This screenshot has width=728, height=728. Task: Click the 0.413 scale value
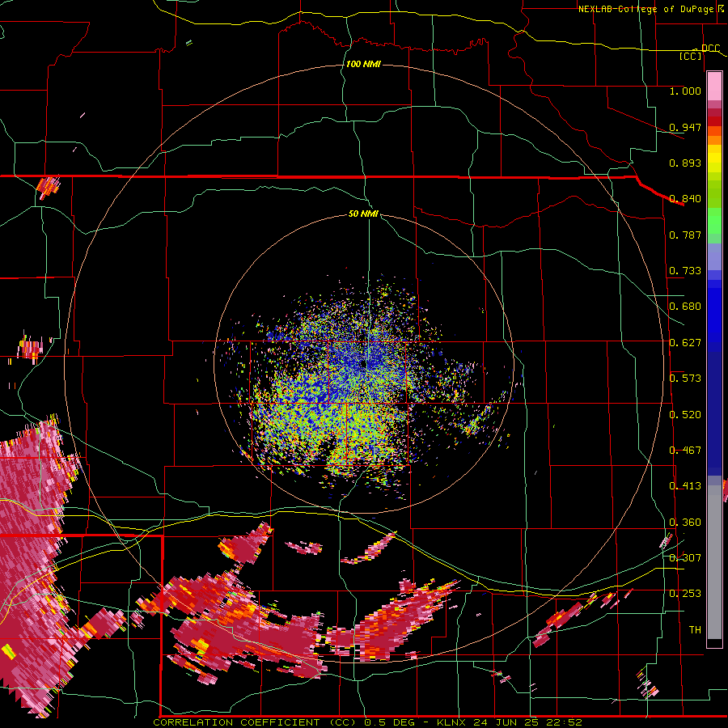685,486
